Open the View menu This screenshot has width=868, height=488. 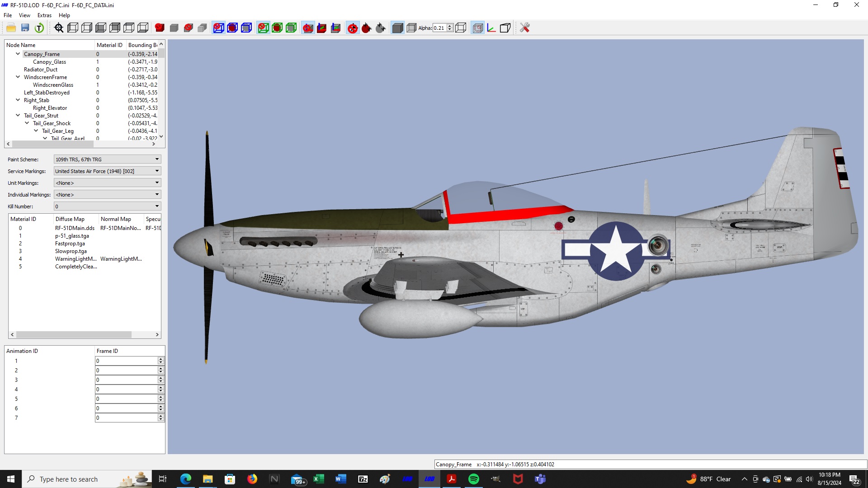point(24,15)
